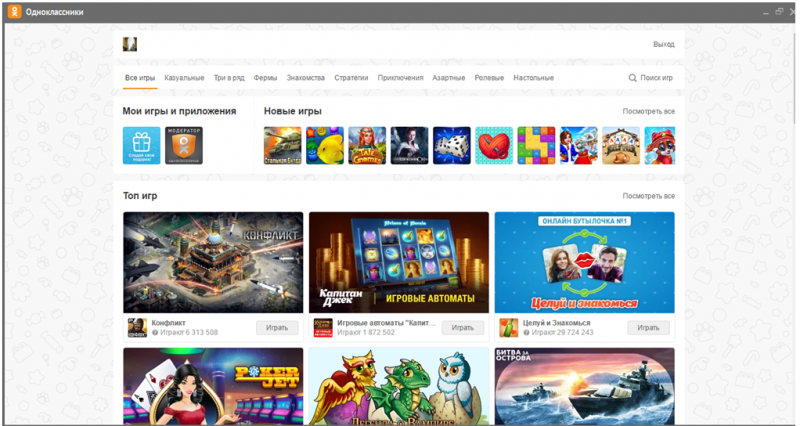Click the Поиск игр search field
The width and height of the screenshot is (800, 426).
coord(656,78)
